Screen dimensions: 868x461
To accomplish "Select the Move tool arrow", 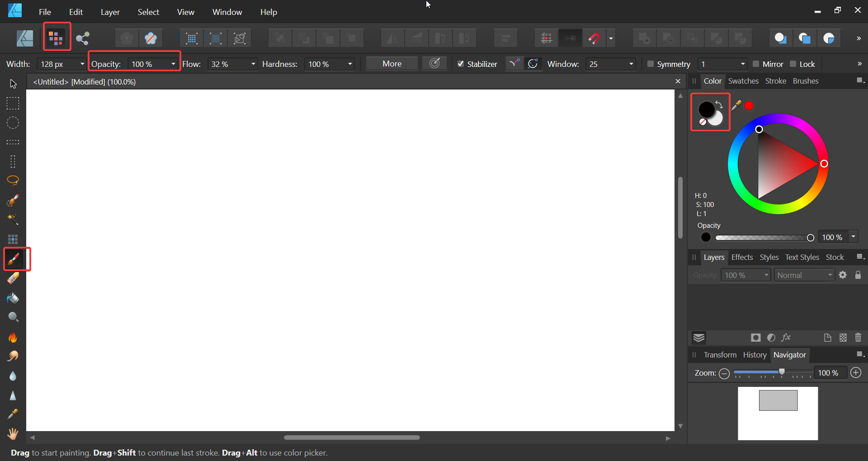I will (13, 84).
